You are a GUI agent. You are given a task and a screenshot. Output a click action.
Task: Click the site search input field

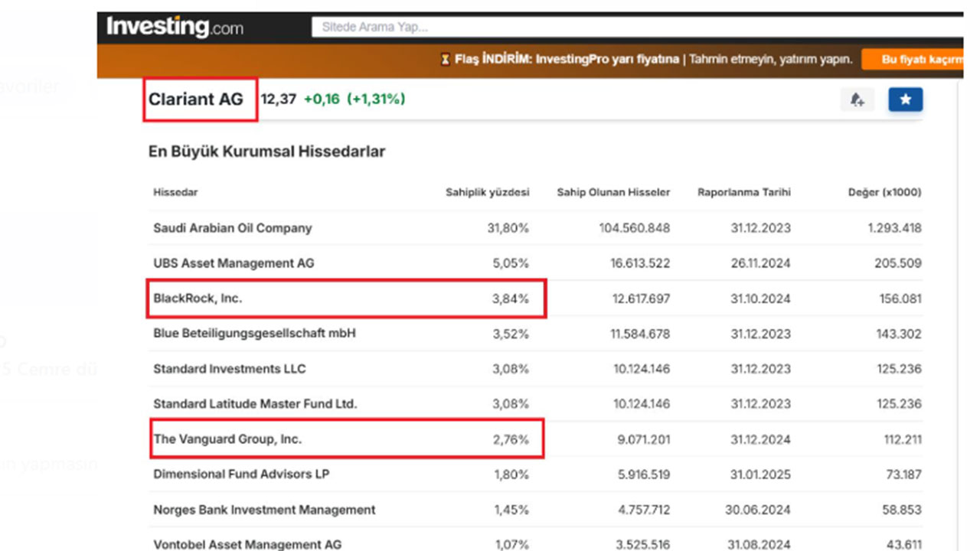click(x=635, y=28)
